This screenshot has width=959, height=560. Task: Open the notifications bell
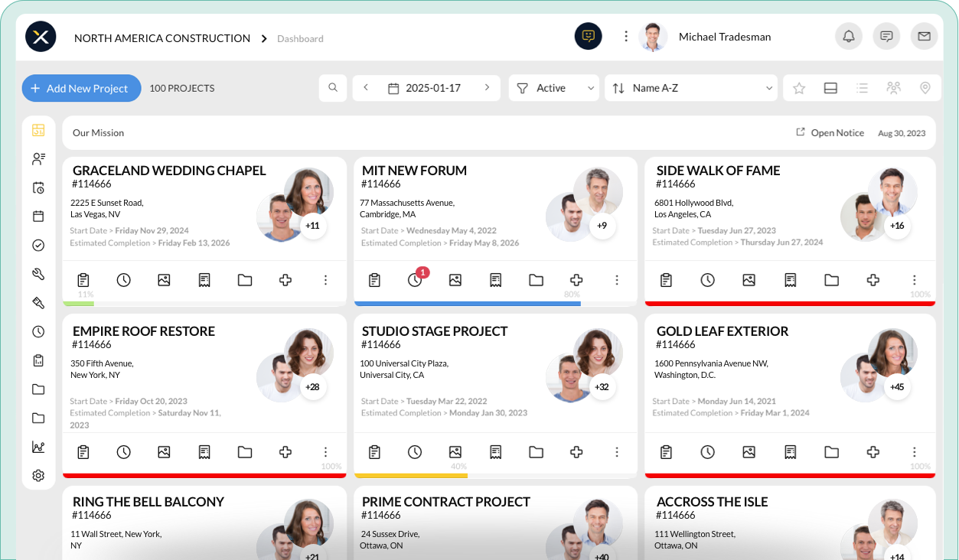coord(849,36)
